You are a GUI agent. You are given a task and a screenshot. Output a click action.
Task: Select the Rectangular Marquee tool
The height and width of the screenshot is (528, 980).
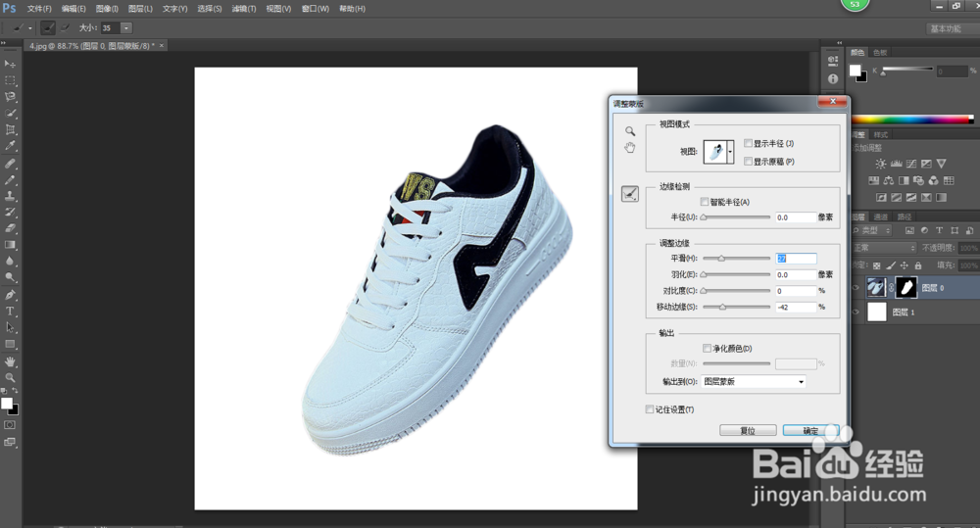tap(10, 80)
